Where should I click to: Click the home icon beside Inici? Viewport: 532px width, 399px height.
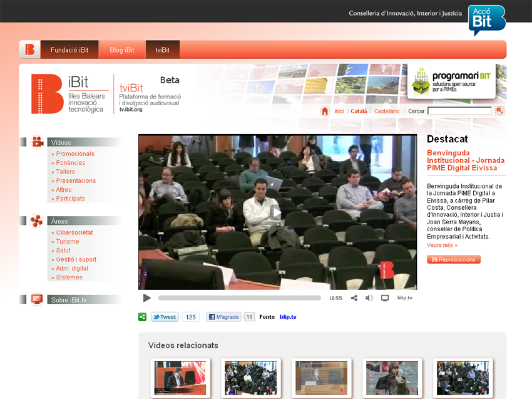coord(325,111)
